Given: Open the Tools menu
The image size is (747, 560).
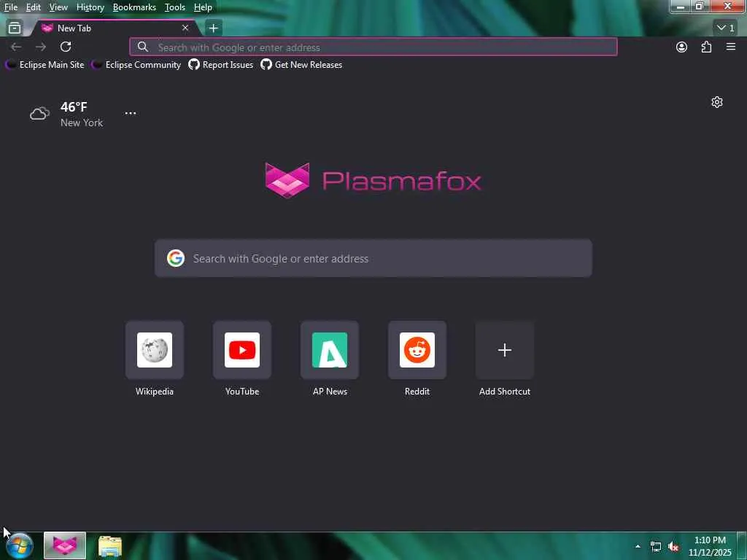Looking at the screenshot, I should [x=175, y=7].
